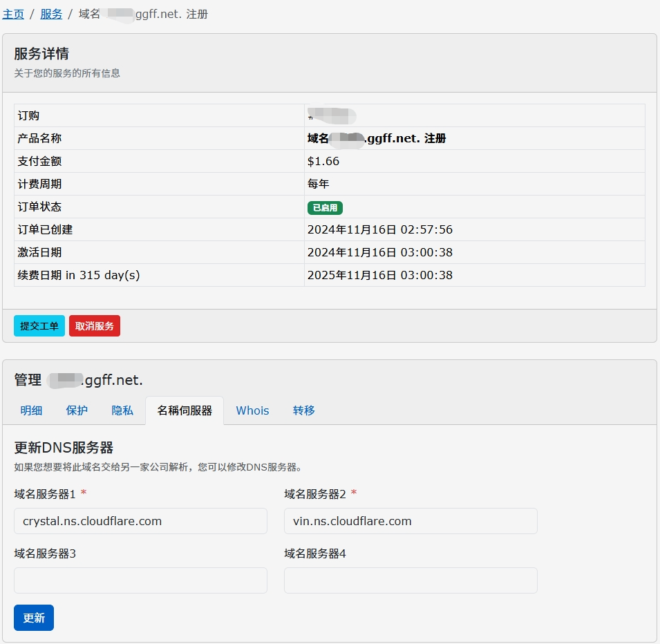This screenshot has width=660, height=644.
Task: Click into the 域名服务器2 input field
Action: (x=411, y=521)
